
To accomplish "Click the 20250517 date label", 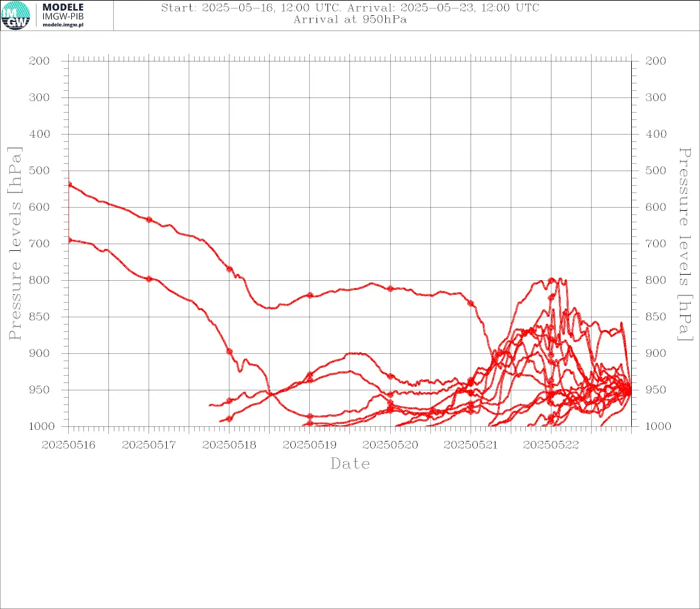I will [x=149, y=445].
